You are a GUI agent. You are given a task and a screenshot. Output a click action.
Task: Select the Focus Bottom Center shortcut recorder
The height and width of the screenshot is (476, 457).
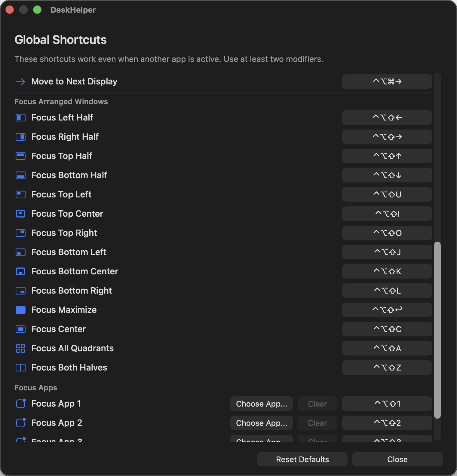387,271
